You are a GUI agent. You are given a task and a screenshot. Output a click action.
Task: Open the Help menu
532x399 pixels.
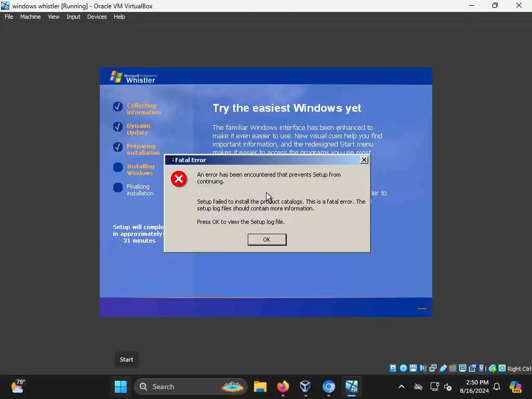pos(119,17)
